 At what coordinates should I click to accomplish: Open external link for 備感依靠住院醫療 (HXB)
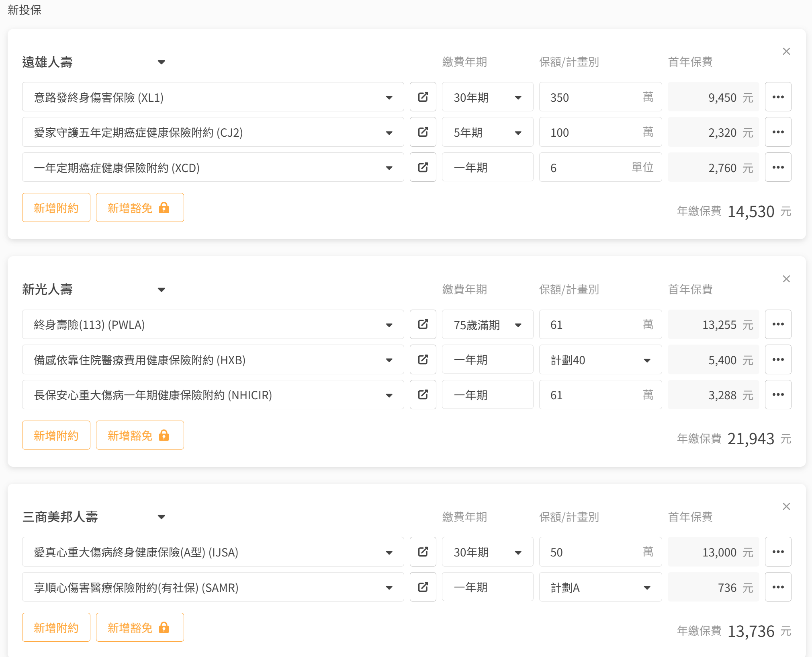coord(423,359)
